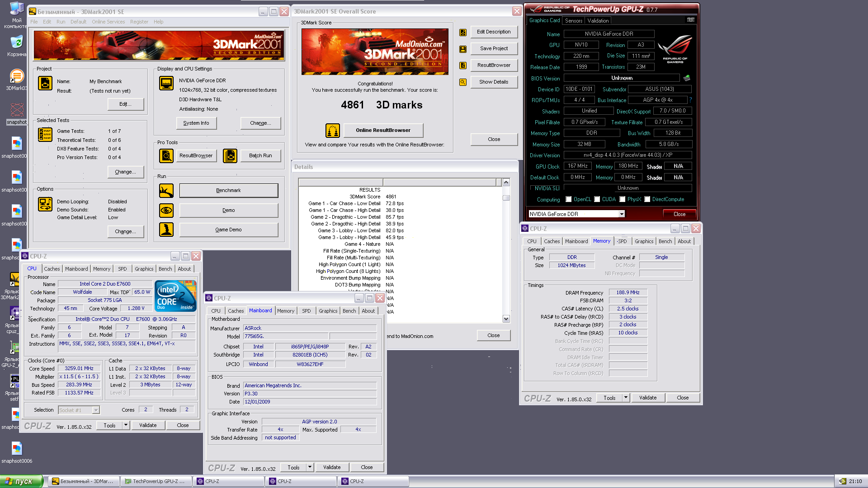Open the File menu in 3DMark2001
This screenshot has width=868, height=488.
pyautogui.click(x=34, y=22)
